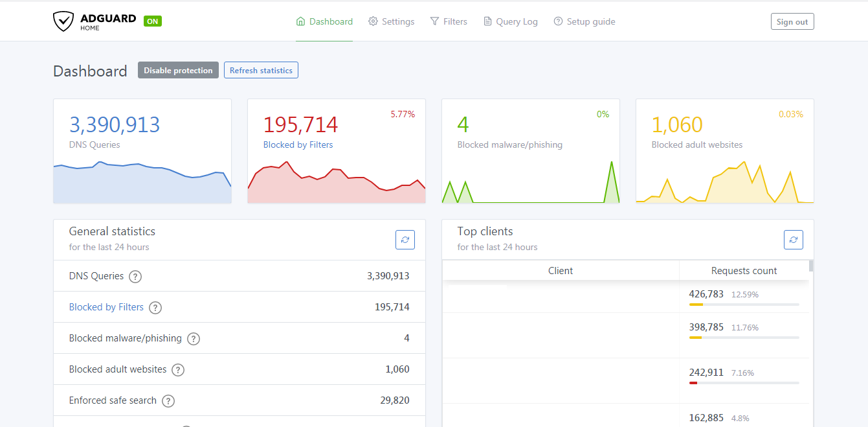Screen dimensions: 868x427
Task: Sort table by the Requests count column header
Action: 744,271
